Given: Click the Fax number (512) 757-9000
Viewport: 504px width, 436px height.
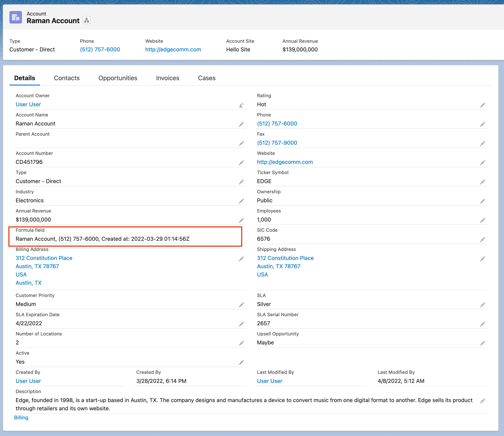Looking at the screenshot, I should [x=277, y=143].
